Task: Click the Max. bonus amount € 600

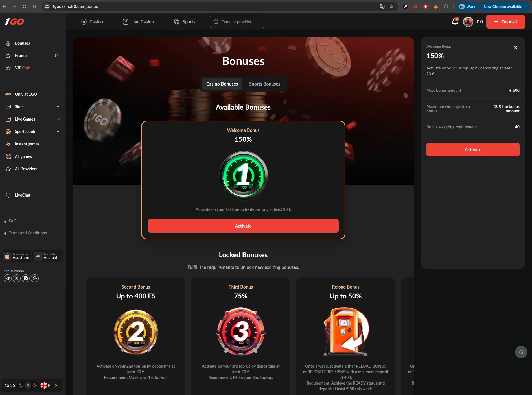Action: [514, 90]
